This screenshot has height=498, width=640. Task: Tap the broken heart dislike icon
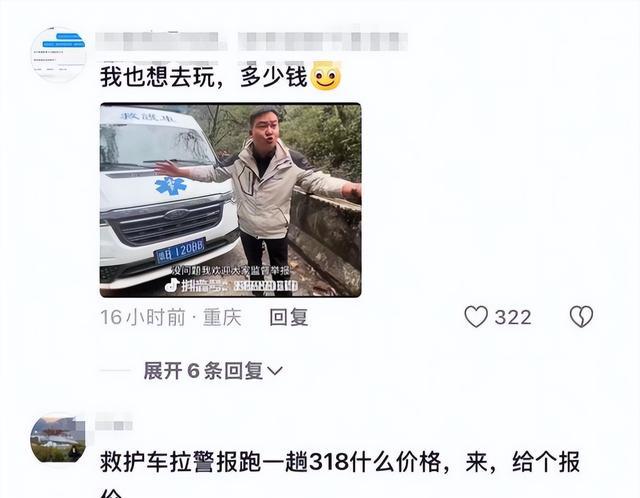click(581, 317)
